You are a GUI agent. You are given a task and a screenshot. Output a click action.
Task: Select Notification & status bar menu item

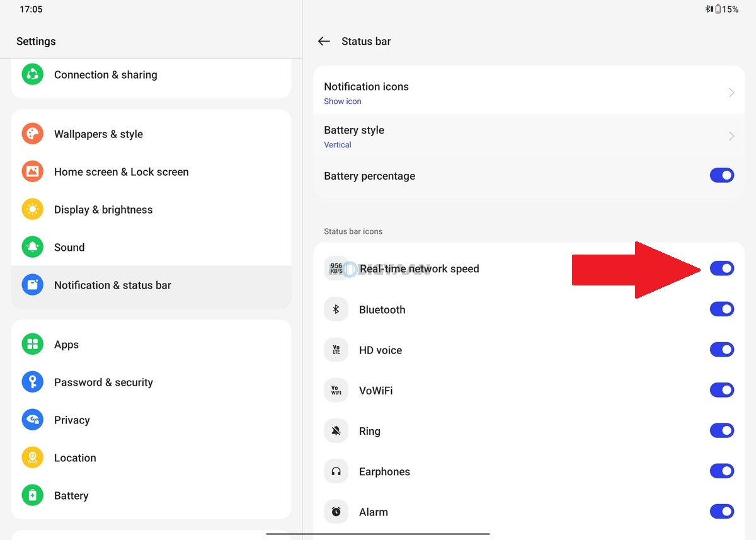coord(113,285)
